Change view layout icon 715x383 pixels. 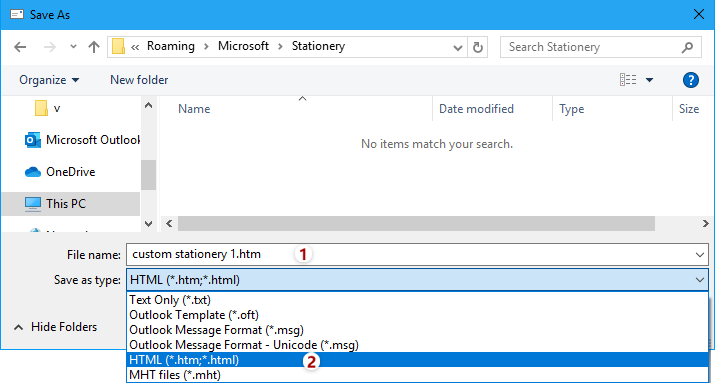coord(628,80)
